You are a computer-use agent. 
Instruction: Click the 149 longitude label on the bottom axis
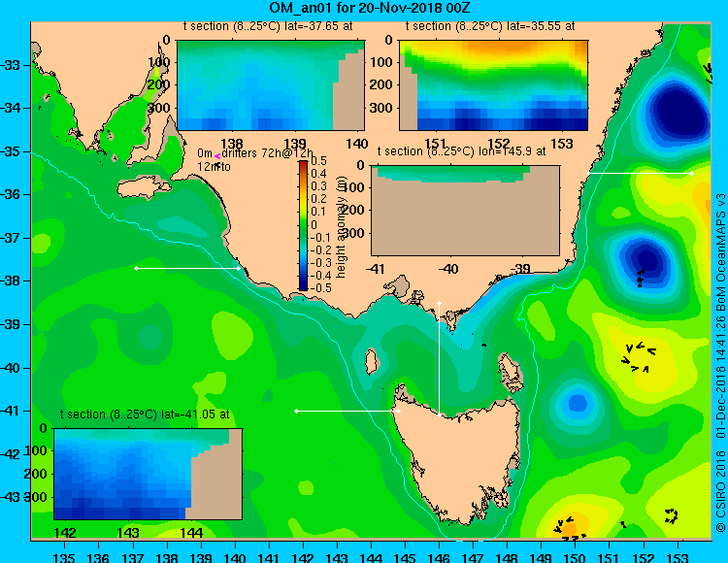click(x=541, y=558)
